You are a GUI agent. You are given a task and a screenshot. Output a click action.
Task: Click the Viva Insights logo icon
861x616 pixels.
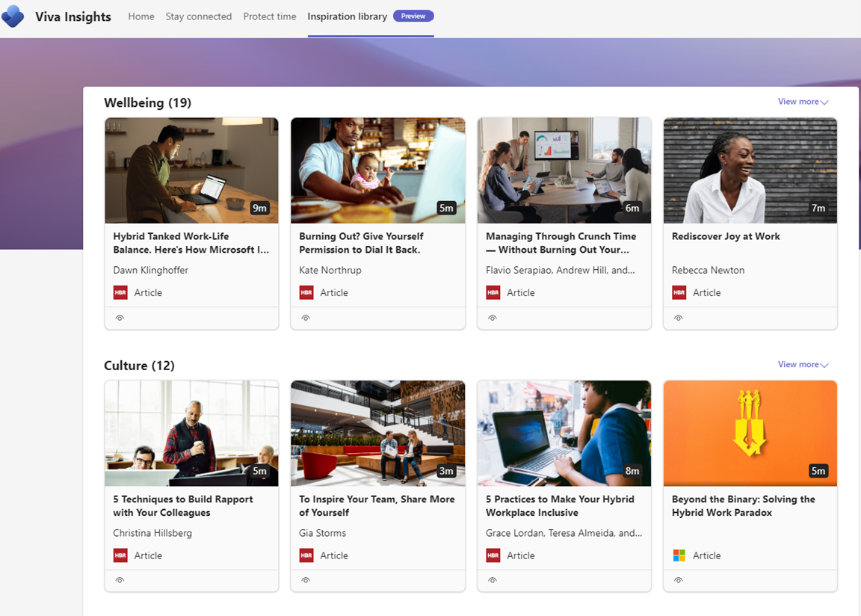[13, 16]
